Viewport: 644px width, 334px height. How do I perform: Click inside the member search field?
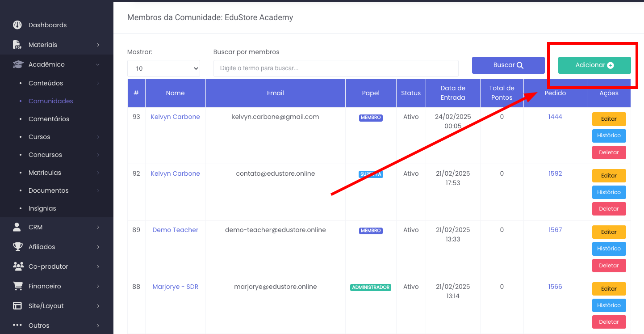click(335, 68)
